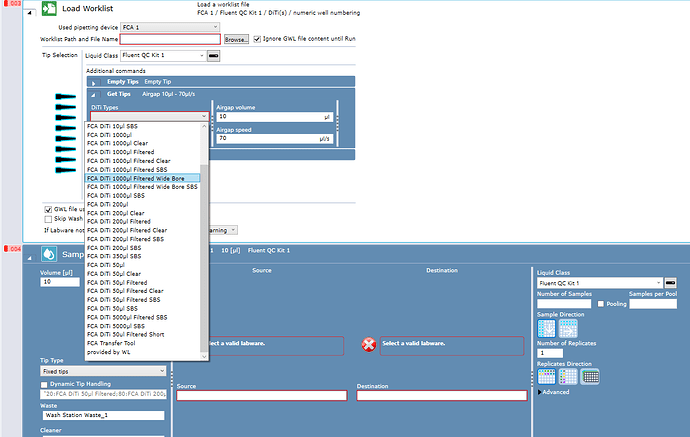Screen dimensions: 690x437
Task: Click the Airgap speed field
Action: (275, 139)
